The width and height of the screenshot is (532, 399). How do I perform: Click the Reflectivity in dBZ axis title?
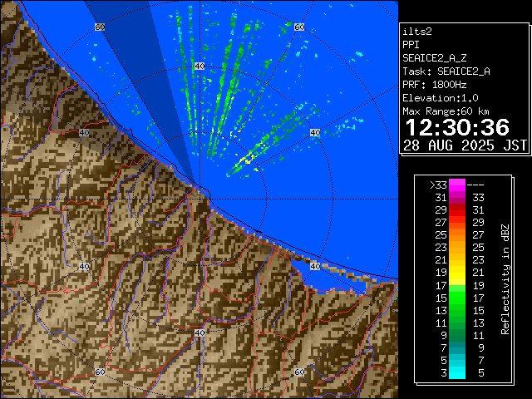click(x=505, y=278)
